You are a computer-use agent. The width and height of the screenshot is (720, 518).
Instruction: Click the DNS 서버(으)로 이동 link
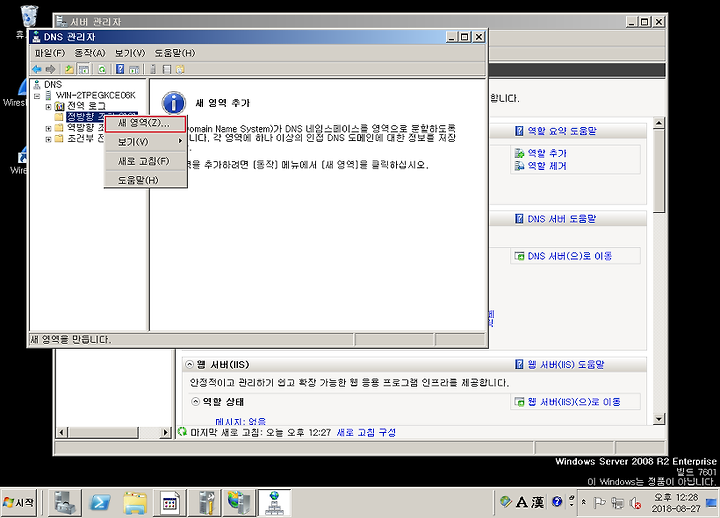click(570, 256)
